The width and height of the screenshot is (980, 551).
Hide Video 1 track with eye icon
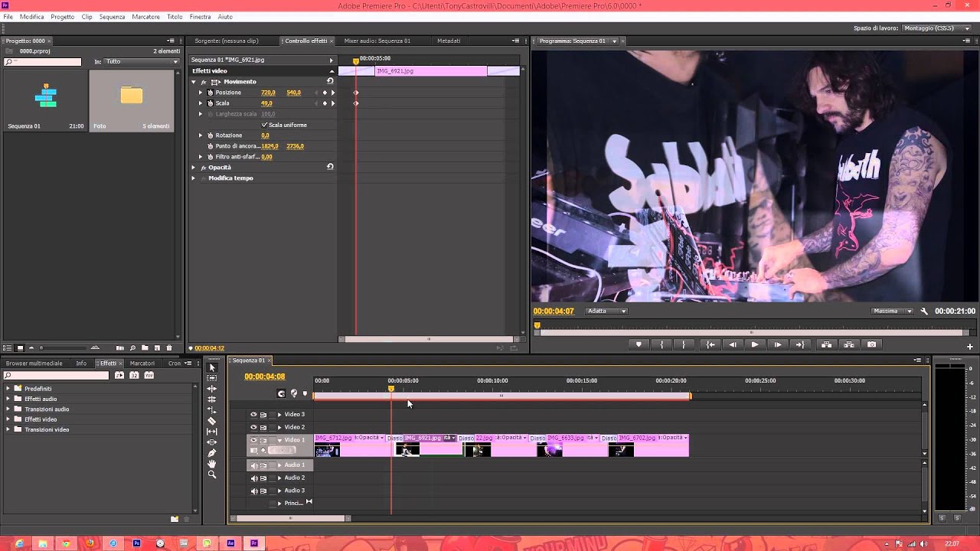tap(253, 440)
